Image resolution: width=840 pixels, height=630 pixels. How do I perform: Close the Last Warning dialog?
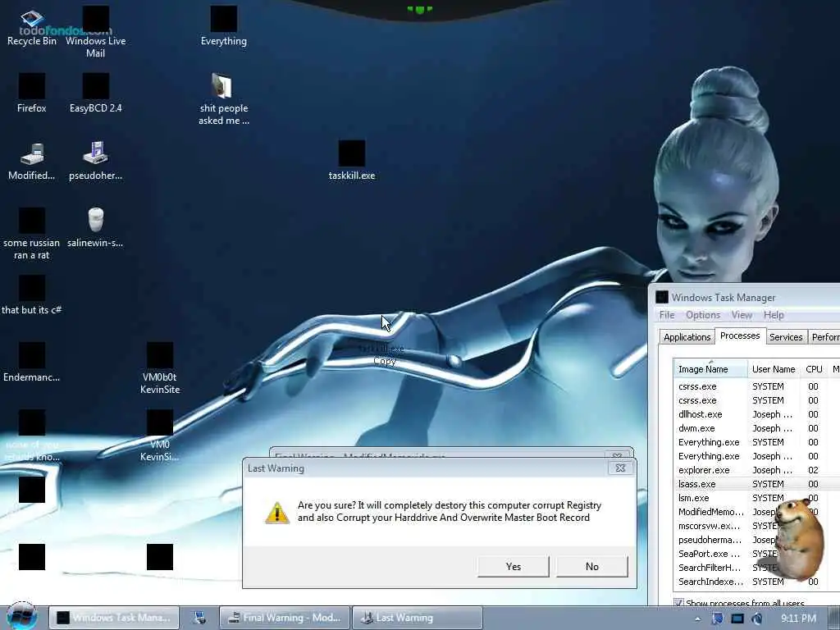[x=620, y=468]
